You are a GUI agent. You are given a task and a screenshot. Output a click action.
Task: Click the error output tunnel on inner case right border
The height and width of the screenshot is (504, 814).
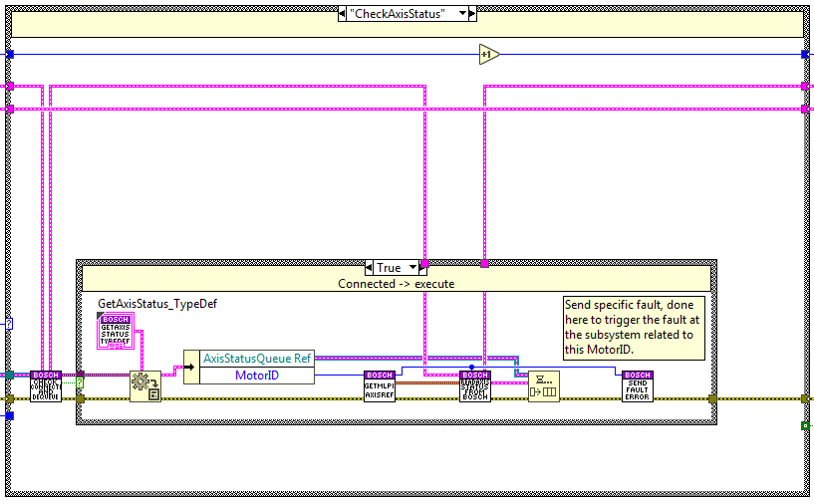(x=712, y=398)
